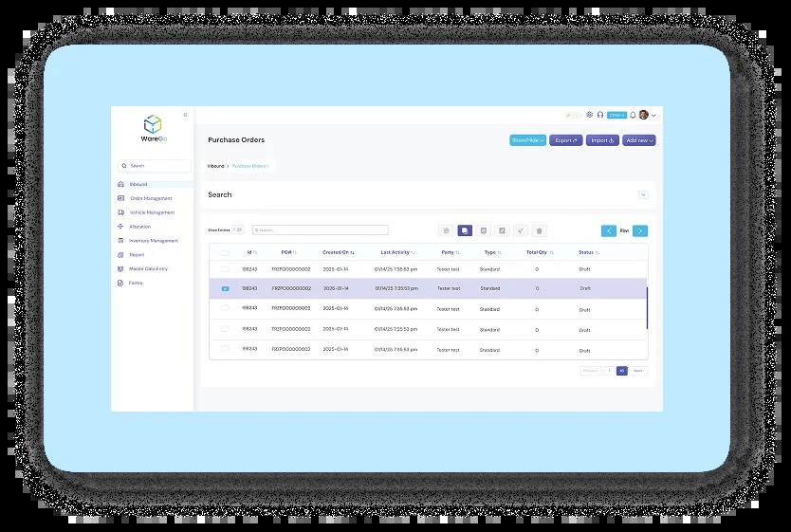Click the highlighted page 10 pagination button
This screenshot has height=532, width=791.
point(622,371)
